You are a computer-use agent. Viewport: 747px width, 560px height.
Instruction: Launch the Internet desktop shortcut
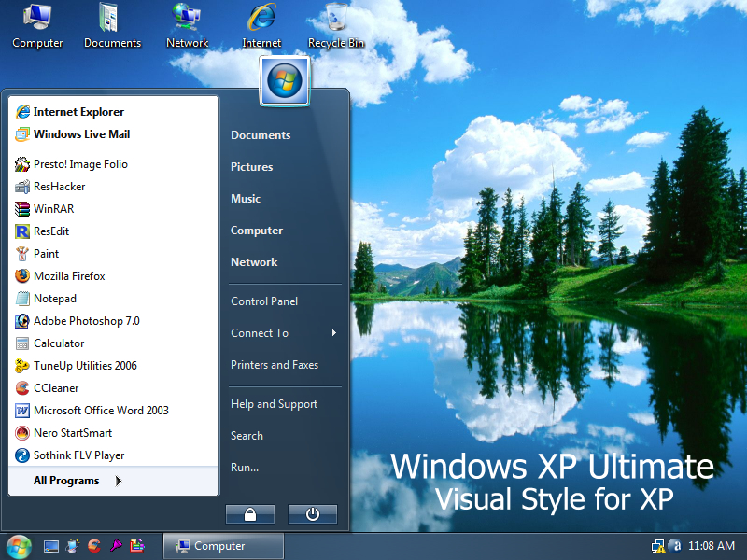coord(261,26)
